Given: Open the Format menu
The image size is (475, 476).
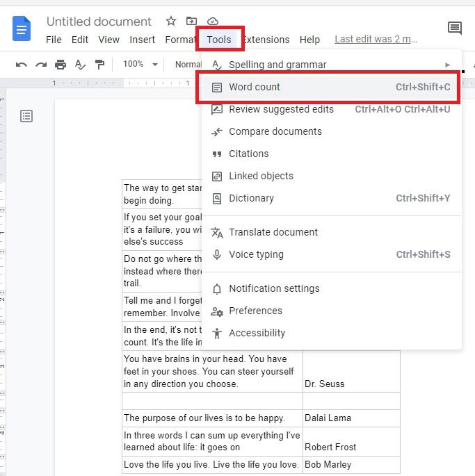Looking at the screenshot, I should 180,40.
